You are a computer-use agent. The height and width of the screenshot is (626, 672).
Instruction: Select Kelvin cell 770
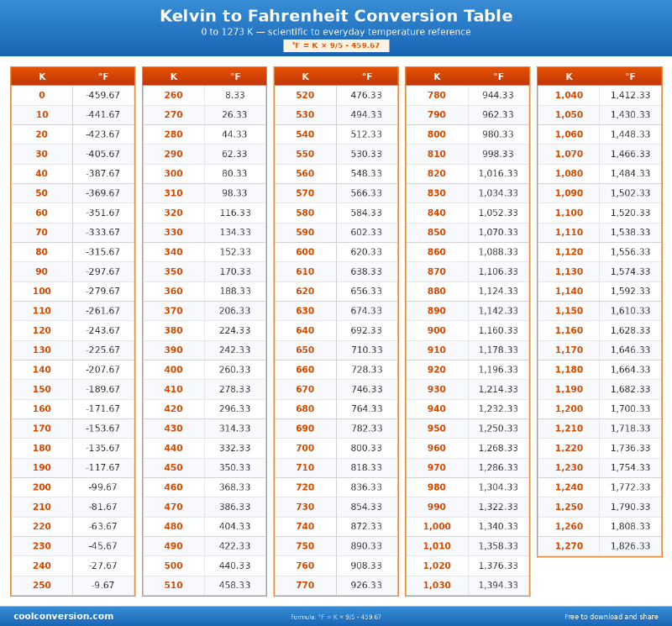[x=305, y=586]
